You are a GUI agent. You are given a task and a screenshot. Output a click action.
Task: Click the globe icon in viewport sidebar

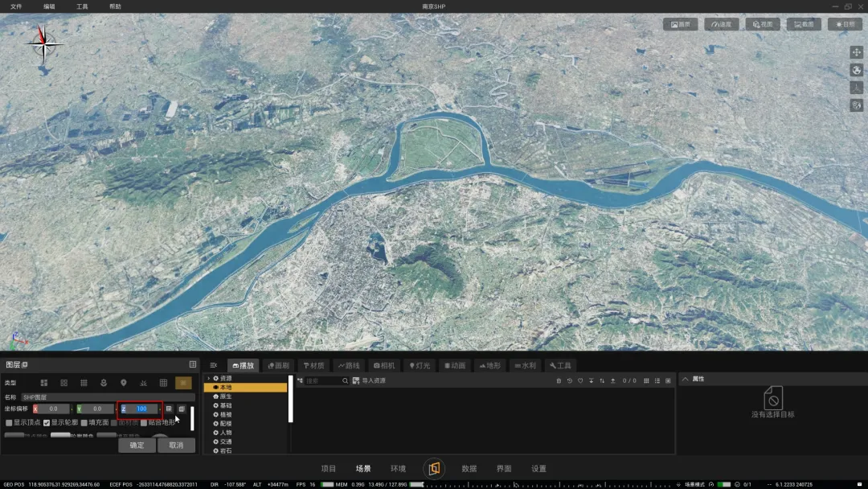(857, 70)
